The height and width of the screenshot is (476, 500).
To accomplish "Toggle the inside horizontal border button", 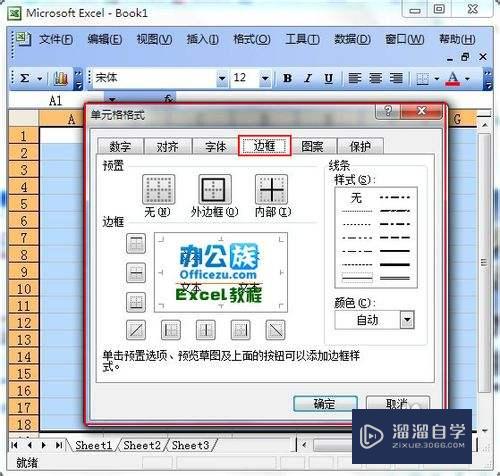I will tap(136, 273).
